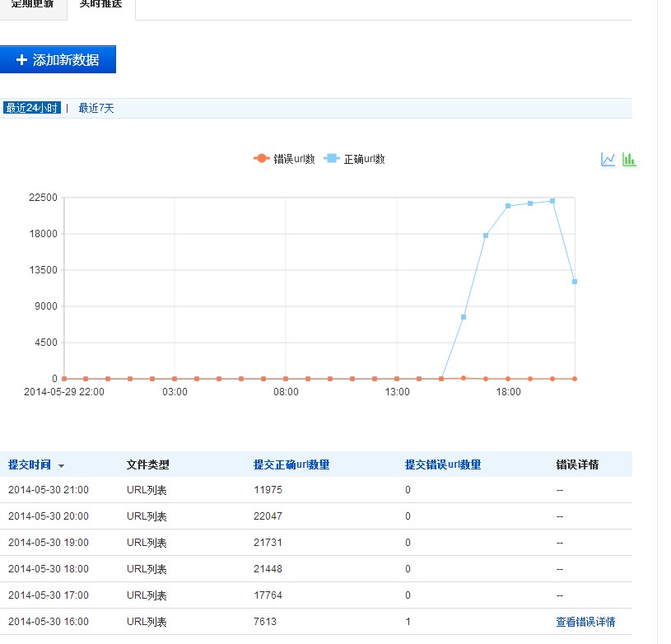Toggle 正确url数 legend series
671x644 pixels.
coord(355,159)
